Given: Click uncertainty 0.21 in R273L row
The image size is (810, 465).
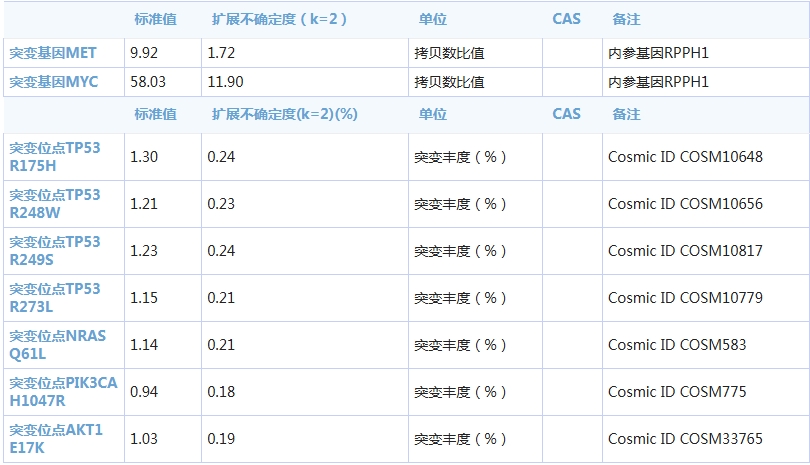Looking at the screenshot, I should tap(221, 298).
